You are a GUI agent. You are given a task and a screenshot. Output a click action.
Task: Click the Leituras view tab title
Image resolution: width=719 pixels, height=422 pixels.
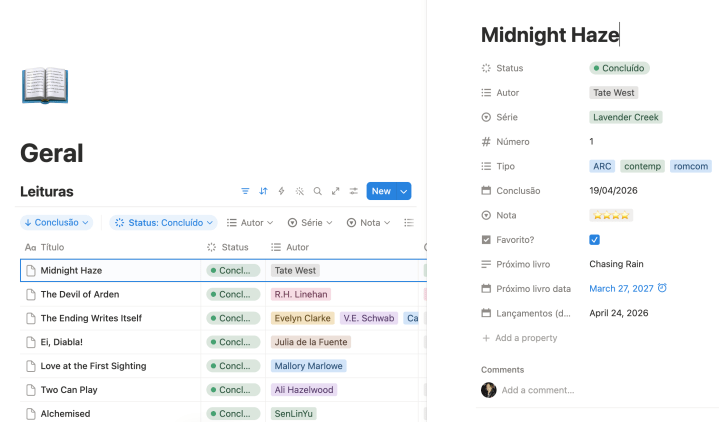tap(46, 191)
